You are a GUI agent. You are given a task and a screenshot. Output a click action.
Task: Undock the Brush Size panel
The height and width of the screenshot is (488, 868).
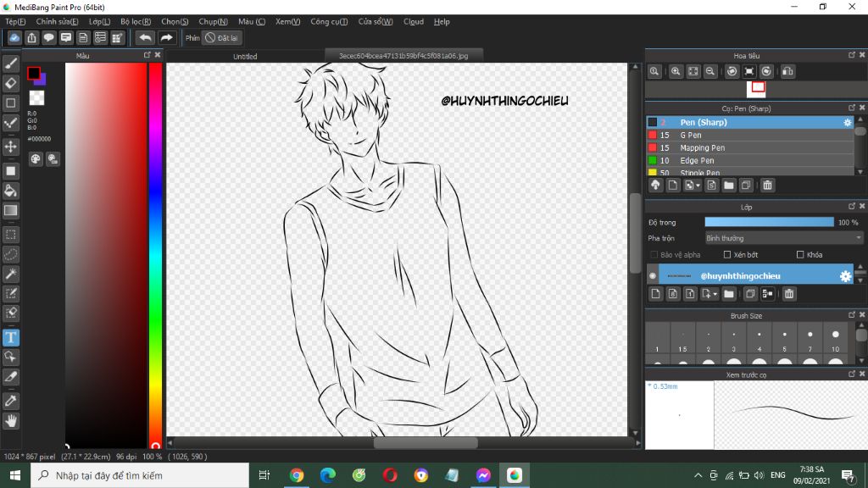[852, 315]
